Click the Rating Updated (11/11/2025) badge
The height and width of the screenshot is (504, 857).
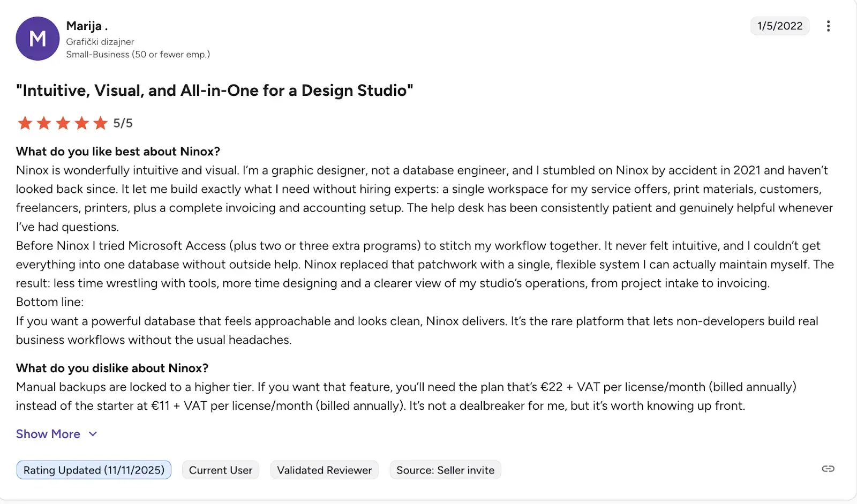[x=94, y=470]
